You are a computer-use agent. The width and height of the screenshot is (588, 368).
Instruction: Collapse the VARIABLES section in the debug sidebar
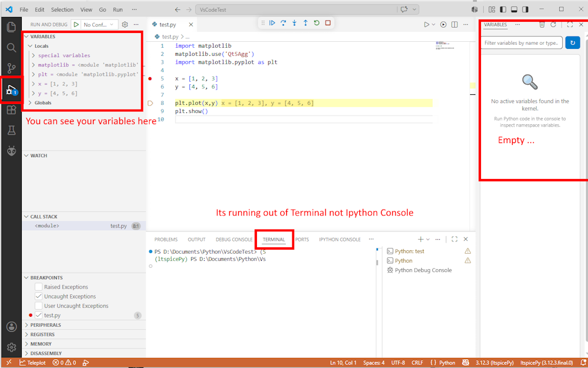pyautogui.click(x=26, y=37)
